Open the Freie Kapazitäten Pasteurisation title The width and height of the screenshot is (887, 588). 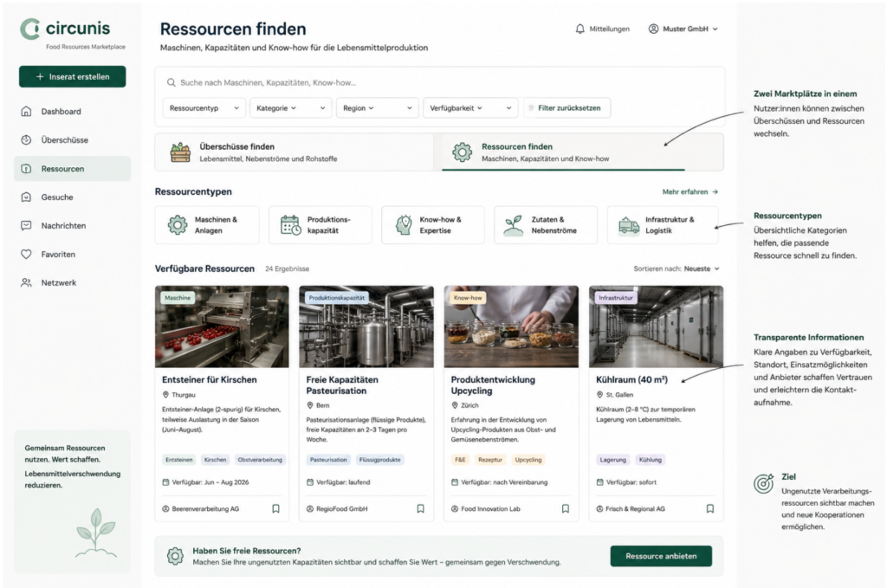point(342,385)
